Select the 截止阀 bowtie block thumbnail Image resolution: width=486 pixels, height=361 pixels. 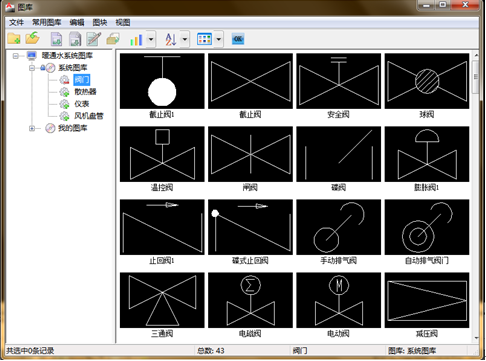[x=250, y=81]
